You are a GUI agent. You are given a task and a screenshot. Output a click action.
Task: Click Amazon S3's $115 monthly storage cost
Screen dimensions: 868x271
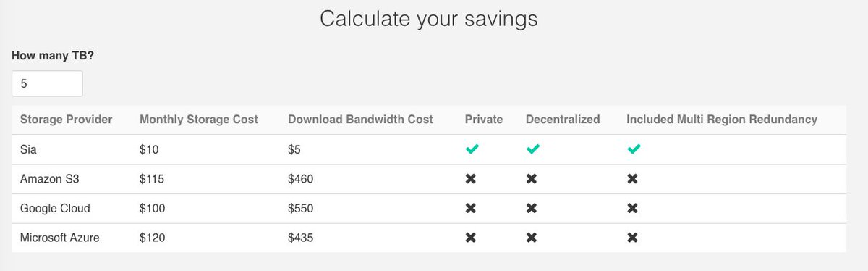point(152,178)
